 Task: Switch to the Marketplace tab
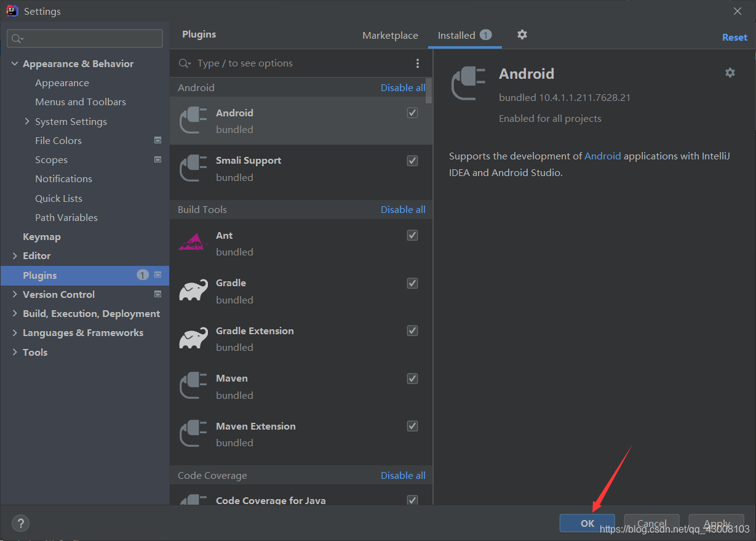click(x=390, y=36)
